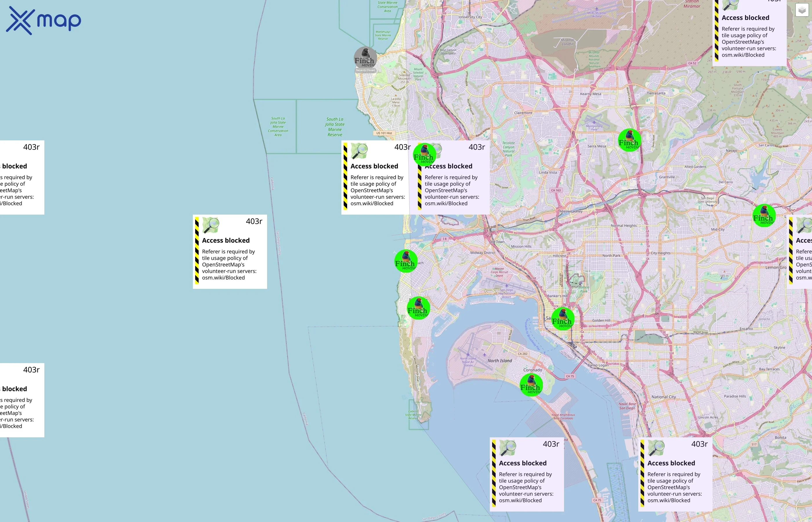Click the Xmap logo
The width and height of the screenshot is (812, 522).
pyautogui.click(x=44, y=21)
